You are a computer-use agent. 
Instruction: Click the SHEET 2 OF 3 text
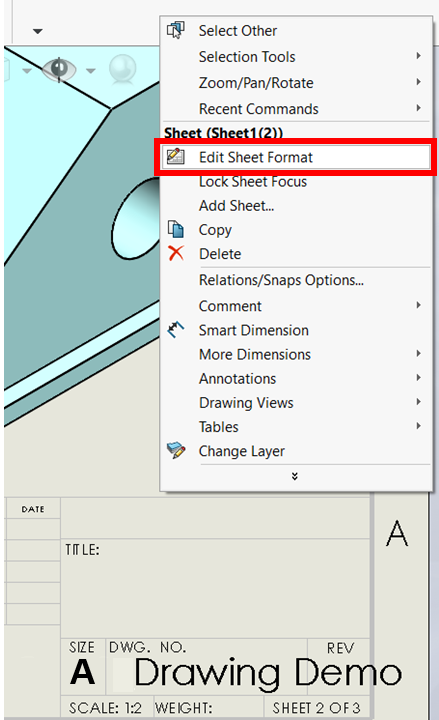tap(316, 708)
